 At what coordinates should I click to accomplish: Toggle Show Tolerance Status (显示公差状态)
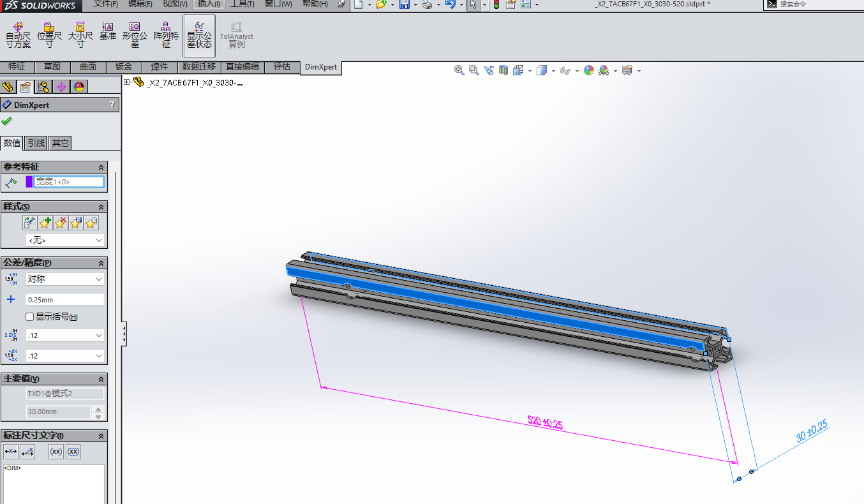[199, 35]
